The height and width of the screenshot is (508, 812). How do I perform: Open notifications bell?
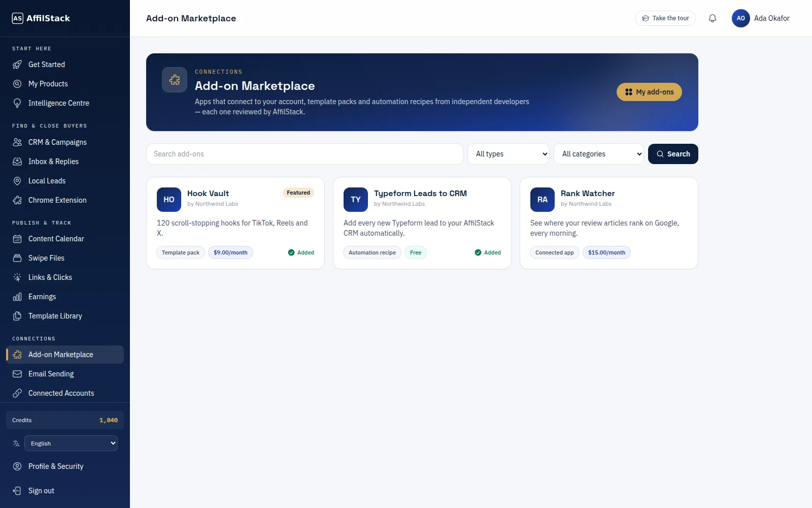tap(713, 18)
